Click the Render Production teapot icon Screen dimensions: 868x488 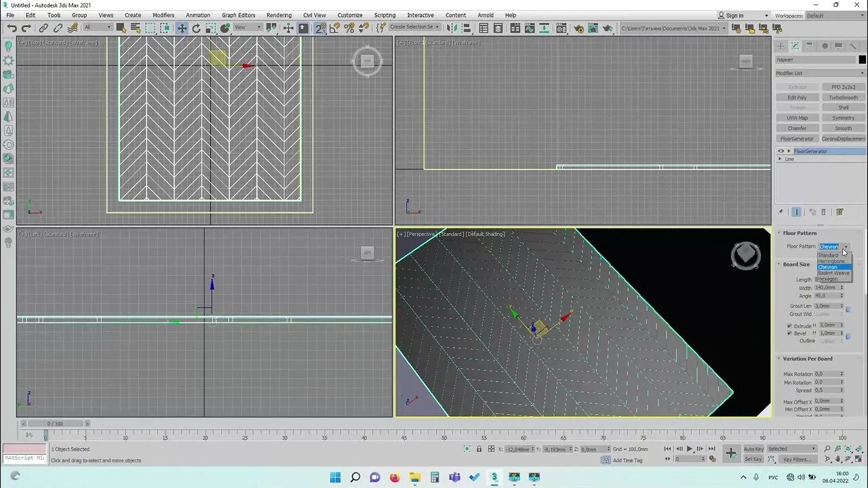click(608, 28)
